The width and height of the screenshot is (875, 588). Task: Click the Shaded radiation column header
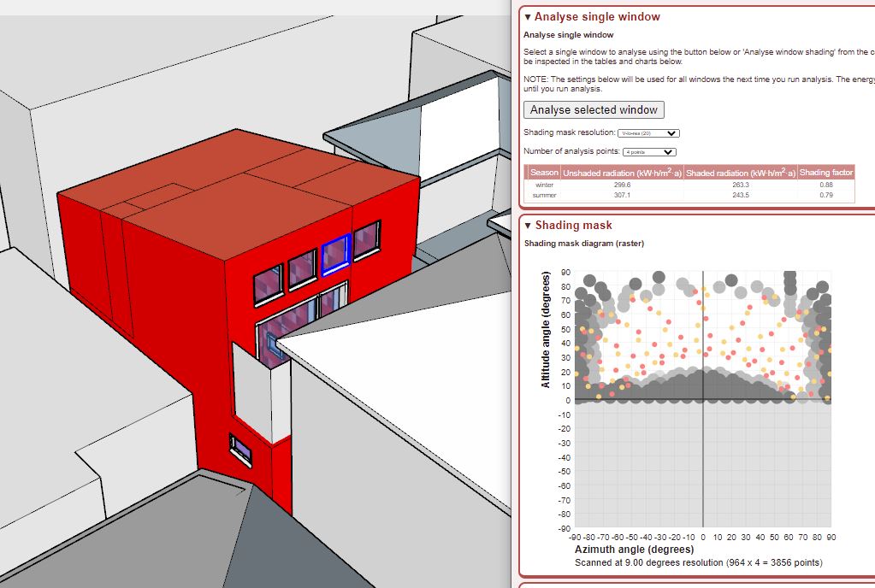click(740, 173)
